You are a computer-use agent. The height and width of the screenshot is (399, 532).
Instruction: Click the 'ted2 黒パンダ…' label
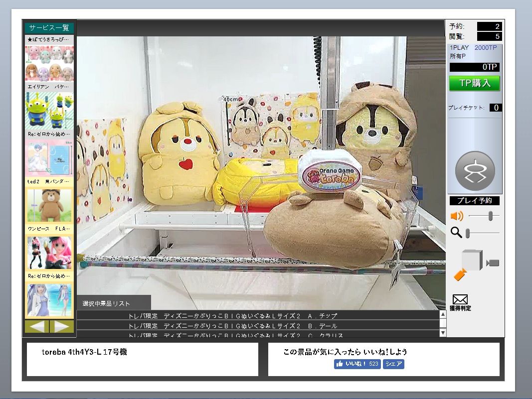pyautogui.click(x=48, y=181)
